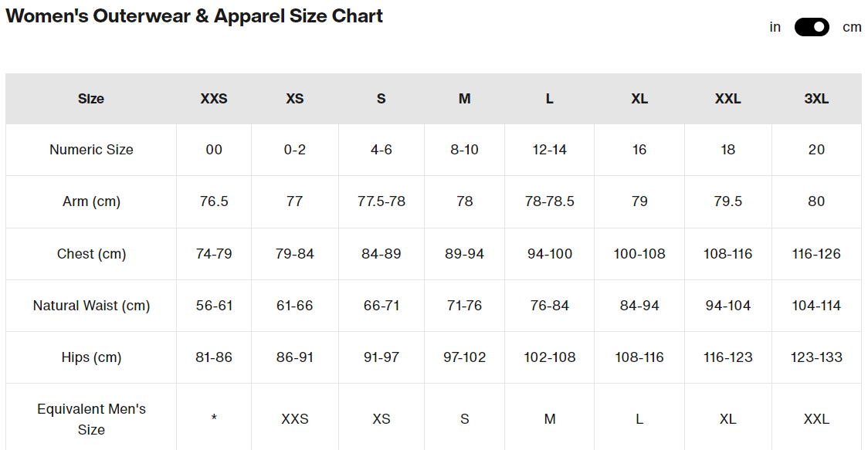The width and height of the screenshot is (868, 450).
Task: Click the 123-133 hips measurement cell
Action: [x=816, y=357]
